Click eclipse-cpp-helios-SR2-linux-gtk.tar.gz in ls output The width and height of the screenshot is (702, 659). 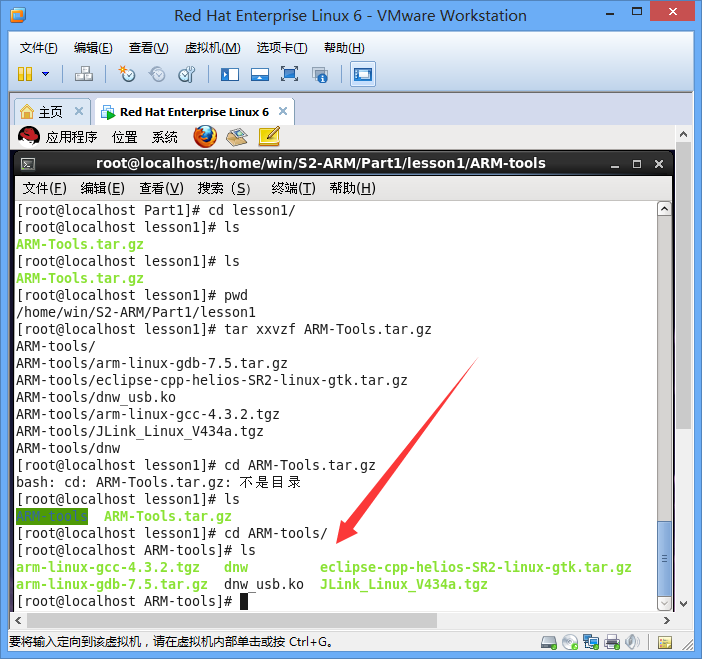pyautogui.click(x=475, y=567)
